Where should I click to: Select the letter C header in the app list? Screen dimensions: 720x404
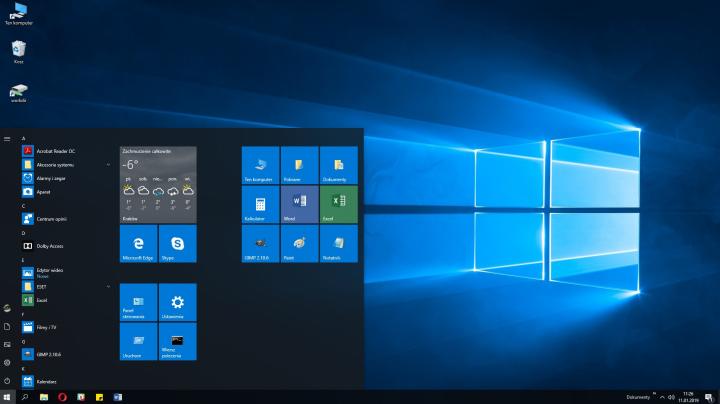tap(23, 206)
